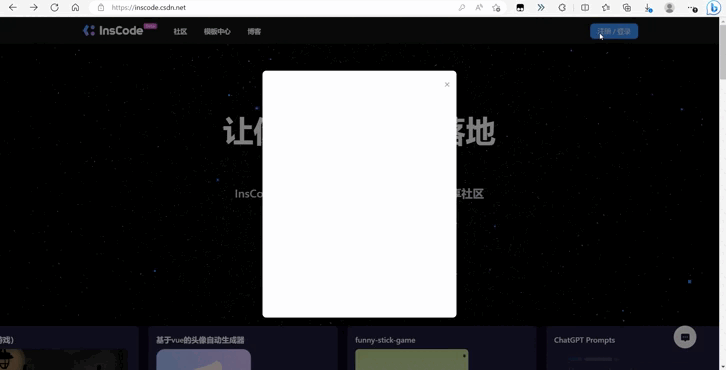726x370 pixels.
Task: Open the Settings and more ellipsis menu
Action: point(692,8)
